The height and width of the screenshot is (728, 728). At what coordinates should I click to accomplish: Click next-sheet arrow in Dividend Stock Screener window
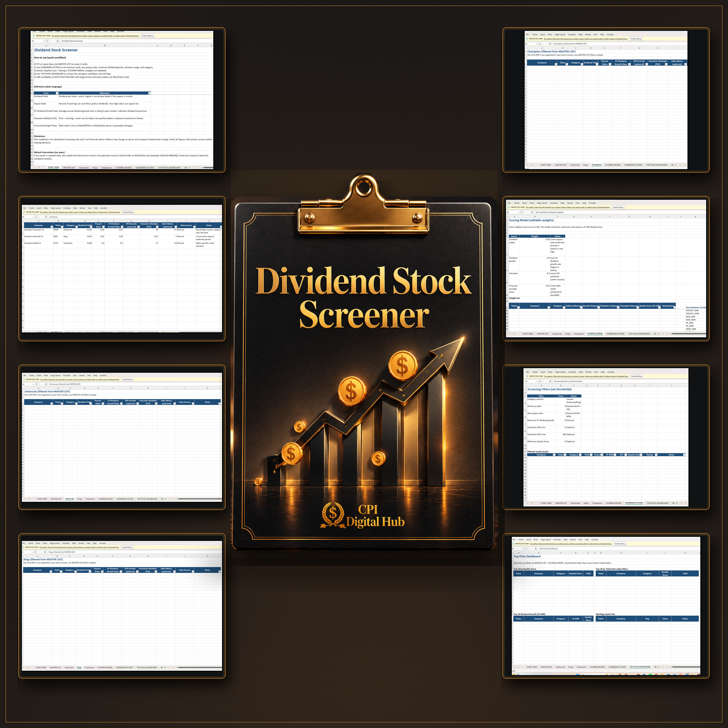(x=39, y=168)
